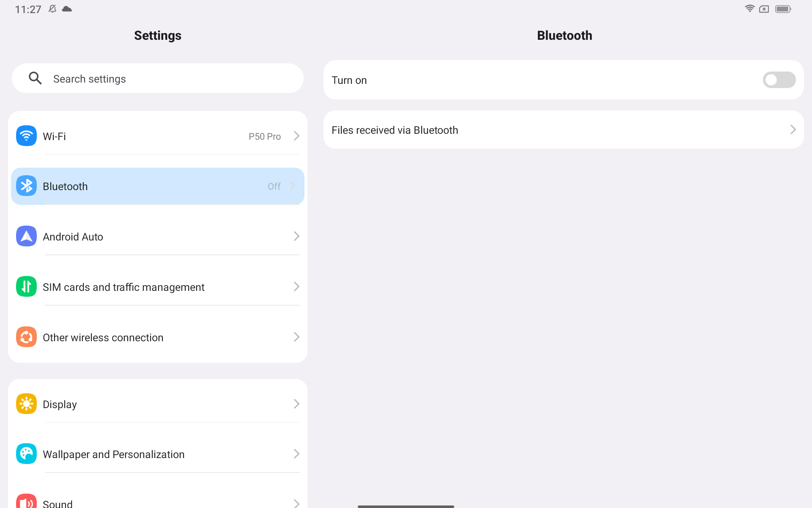Open SIM cards and traffic management
The image size is (812, 508).
tap(158, 287)
